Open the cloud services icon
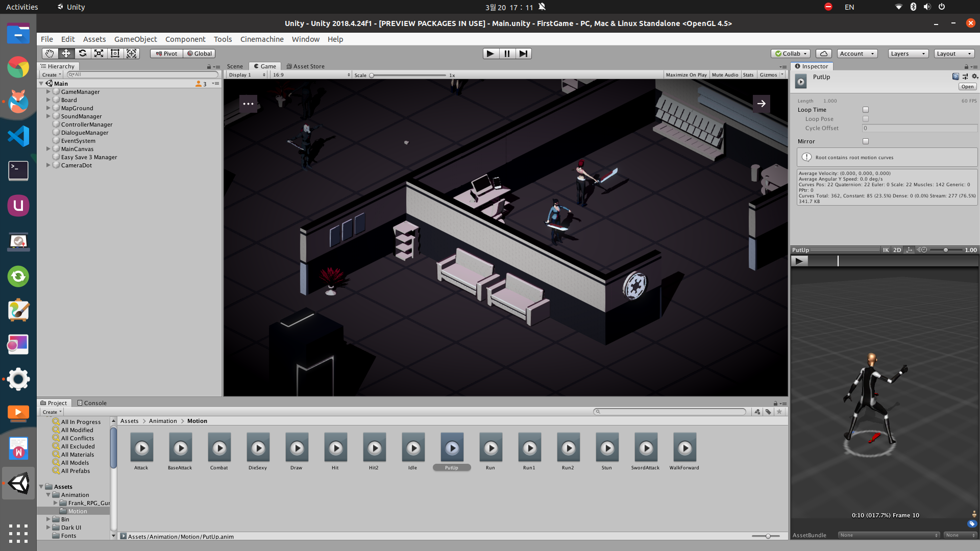Viewport: 980px width, 551px height. 823,54
